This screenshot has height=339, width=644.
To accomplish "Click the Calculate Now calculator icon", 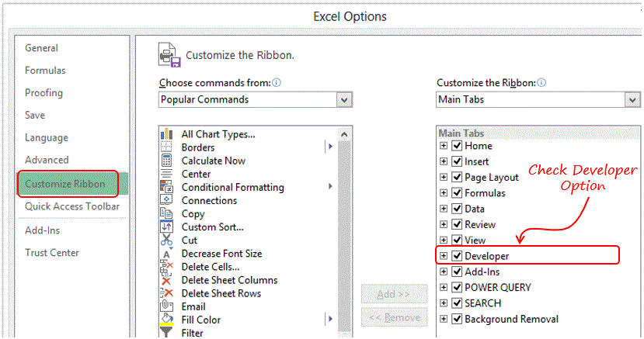I will coord(166,161).
